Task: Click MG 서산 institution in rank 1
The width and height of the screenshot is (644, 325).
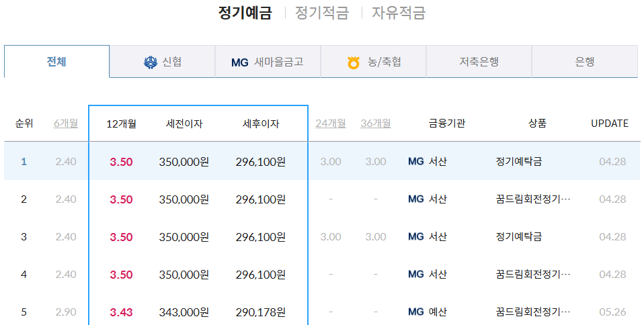Action: click(x=427, y=161)
